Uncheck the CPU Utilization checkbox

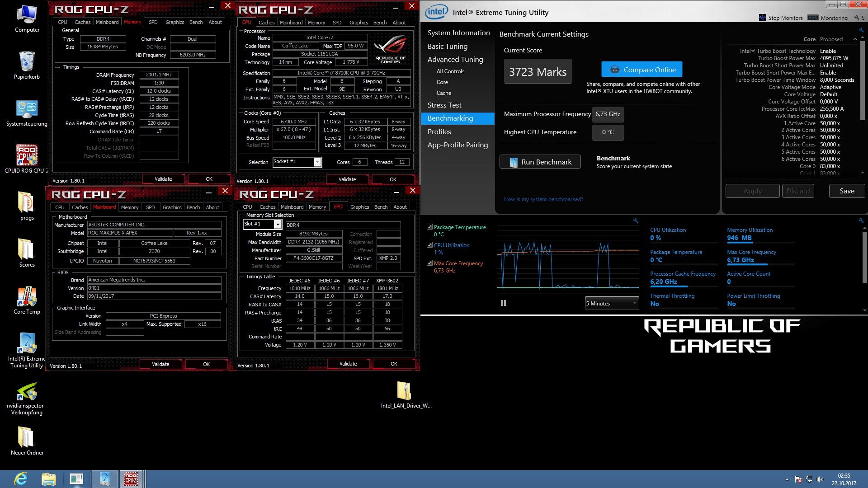[x=429, y=245]
